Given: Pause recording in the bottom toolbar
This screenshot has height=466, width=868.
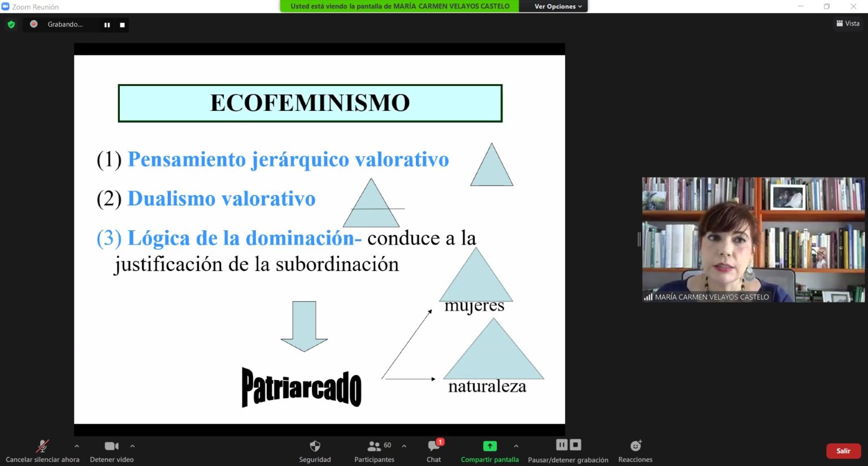Looking at the screenshot, I should point(562,445).
